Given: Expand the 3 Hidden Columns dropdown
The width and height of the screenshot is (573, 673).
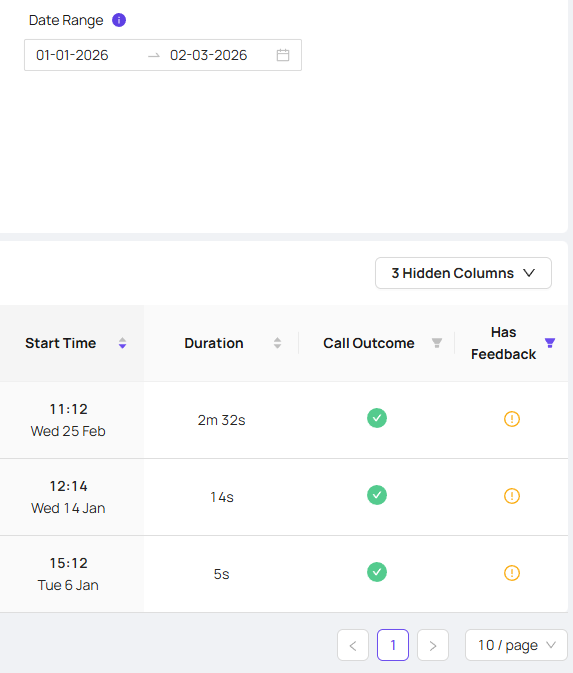Looking at the screenshot, I should pyautogui.click(x=463, y=273).
